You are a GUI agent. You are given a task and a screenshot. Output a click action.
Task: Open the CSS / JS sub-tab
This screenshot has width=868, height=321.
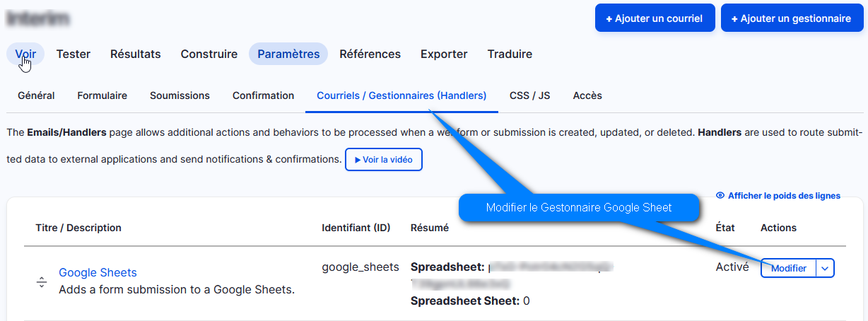pos(530,95)
